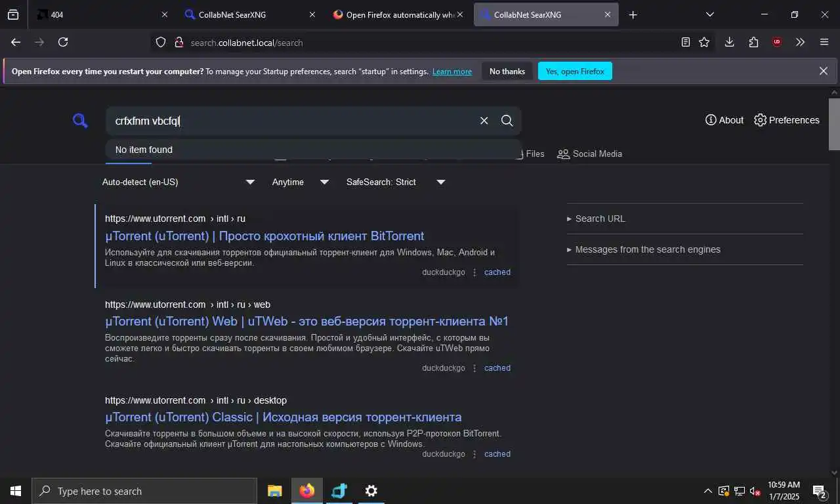The height and width of the screenshot is (504, 840).
Task: Open the µTorrent Classic result
Action: 283,417
